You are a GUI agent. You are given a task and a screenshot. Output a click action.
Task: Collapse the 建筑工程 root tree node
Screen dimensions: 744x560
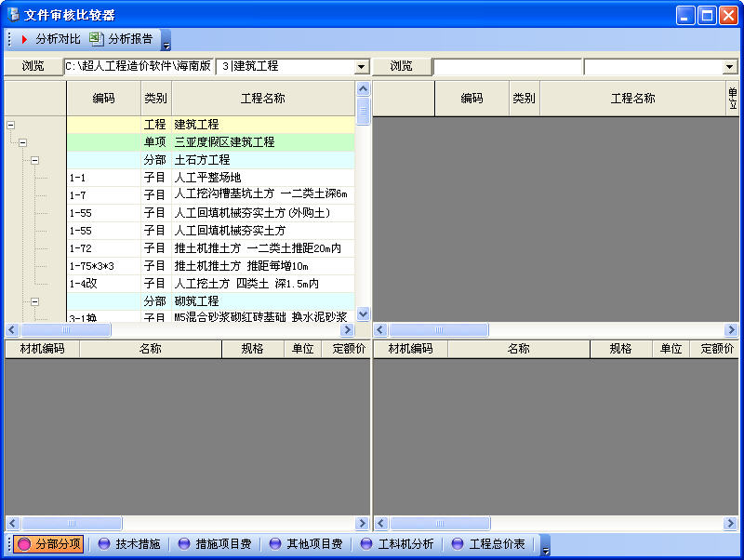pyautogui.click(x=11, y=125)
